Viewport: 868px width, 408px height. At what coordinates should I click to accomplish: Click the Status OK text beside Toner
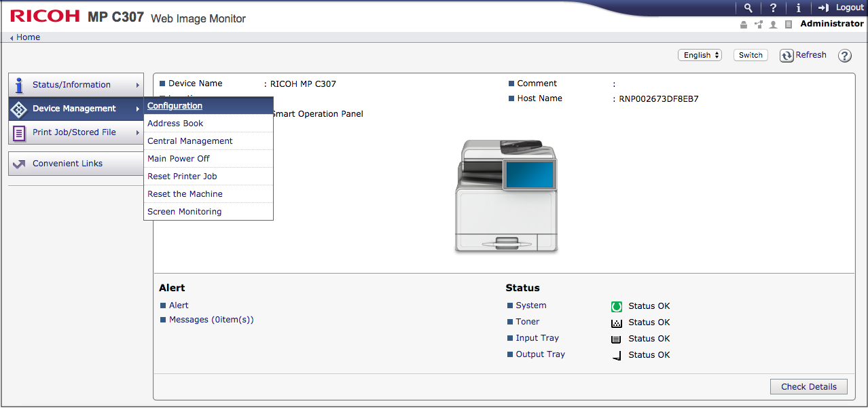649,322
